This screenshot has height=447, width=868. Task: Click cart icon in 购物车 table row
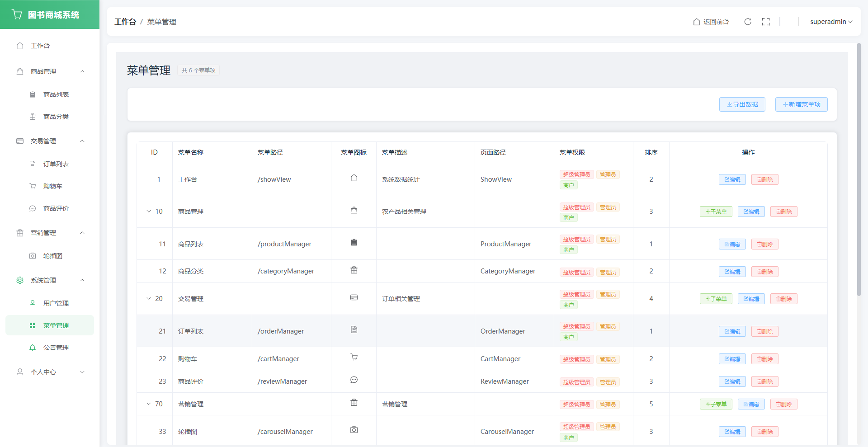[354, 358]
